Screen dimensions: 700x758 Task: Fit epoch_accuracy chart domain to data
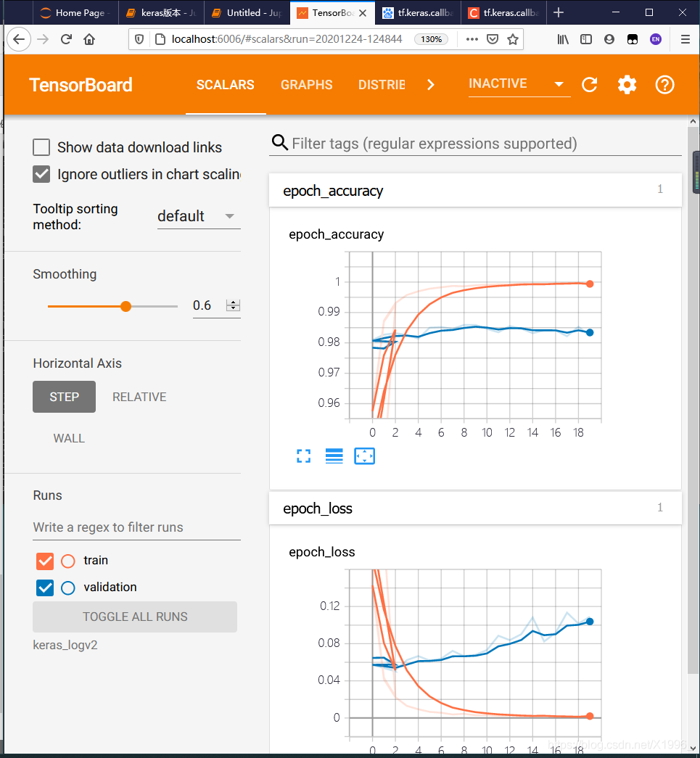coord(364,456)
